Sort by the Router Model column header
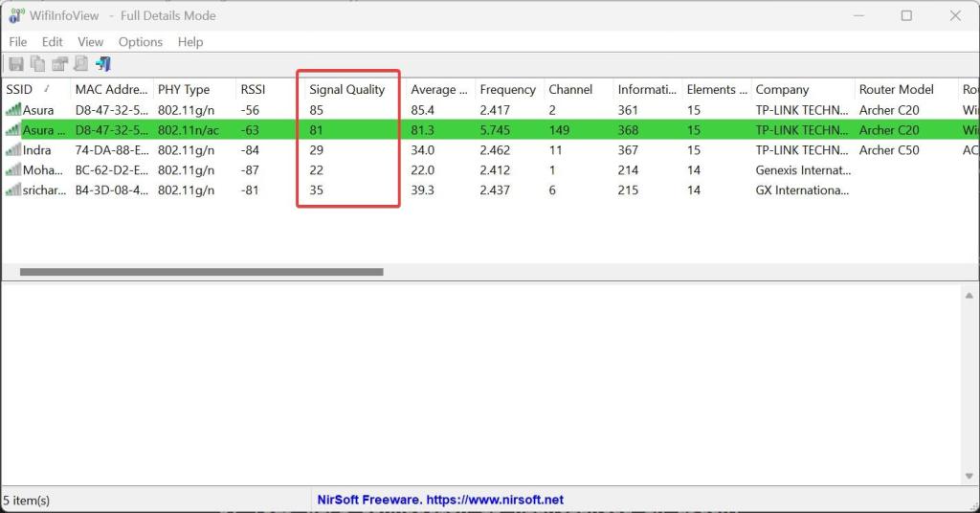This screenshot has height=513, width=980. (x=905, y=89)
